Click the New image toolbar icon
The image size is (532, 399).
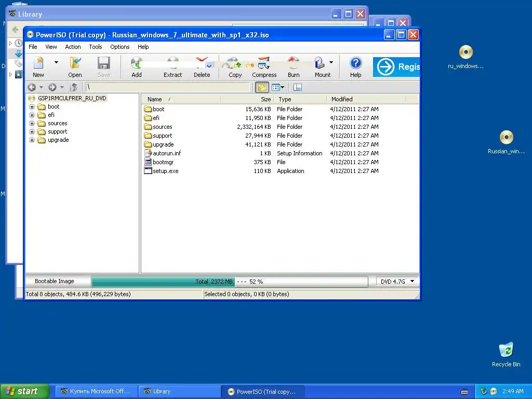38,67
